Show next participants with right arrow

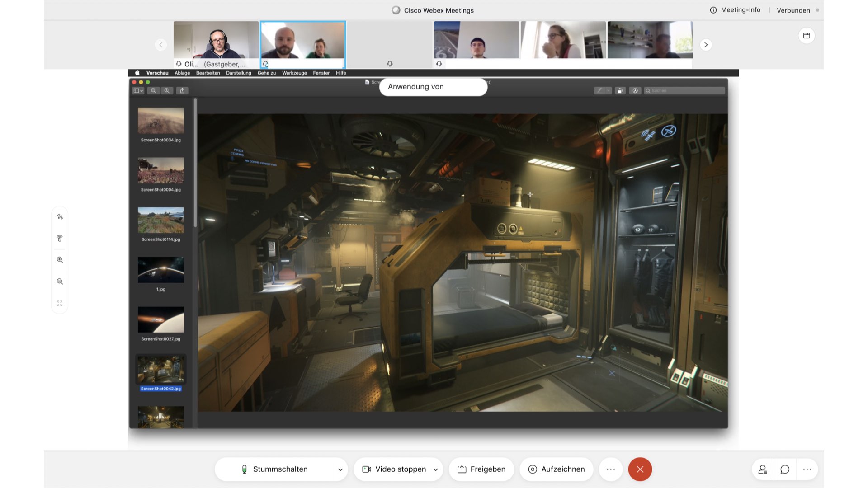(706, 45)
